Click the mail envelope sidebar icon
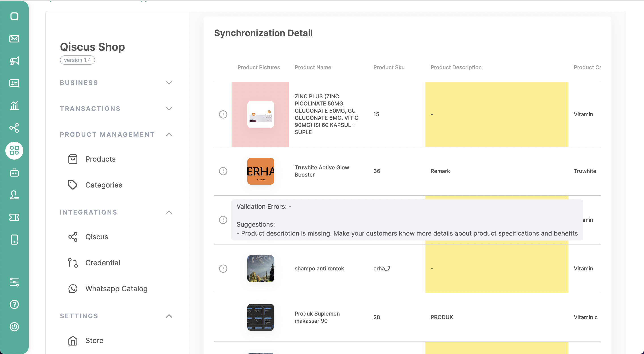644x354 pixels. (14, 39)
